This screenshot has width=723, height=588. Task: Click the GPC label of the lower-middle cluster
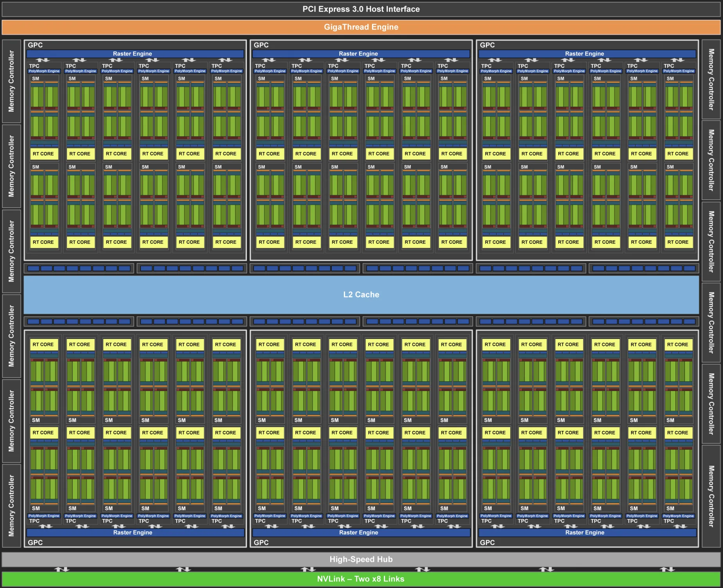pyautogui.click(x=261, y=543)
